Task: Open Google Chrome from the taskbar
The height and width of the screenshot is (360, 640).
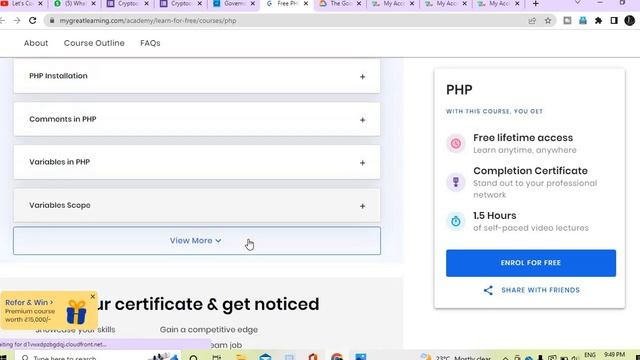Action: point(337,357)
